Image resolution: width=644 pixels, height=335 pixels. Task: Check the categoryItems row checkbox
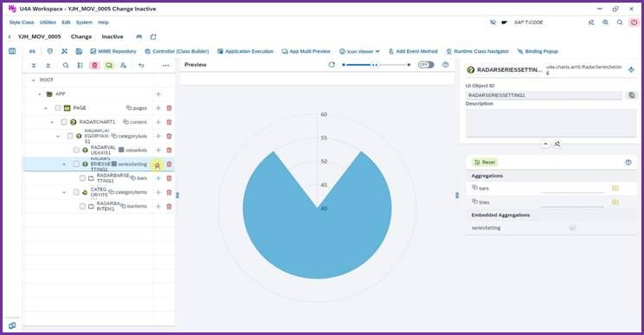click(76, 192)
